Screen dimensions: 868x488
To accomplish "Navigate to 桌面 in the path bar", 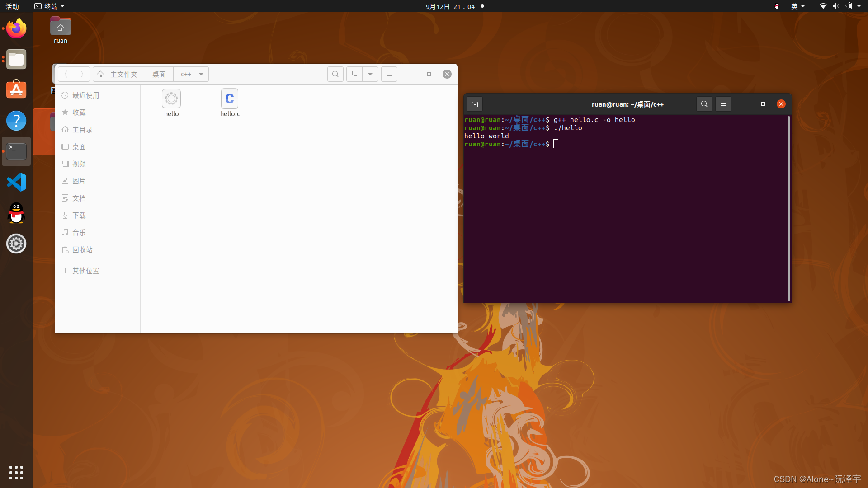I will pyautogui.click(x=159, y=74).
